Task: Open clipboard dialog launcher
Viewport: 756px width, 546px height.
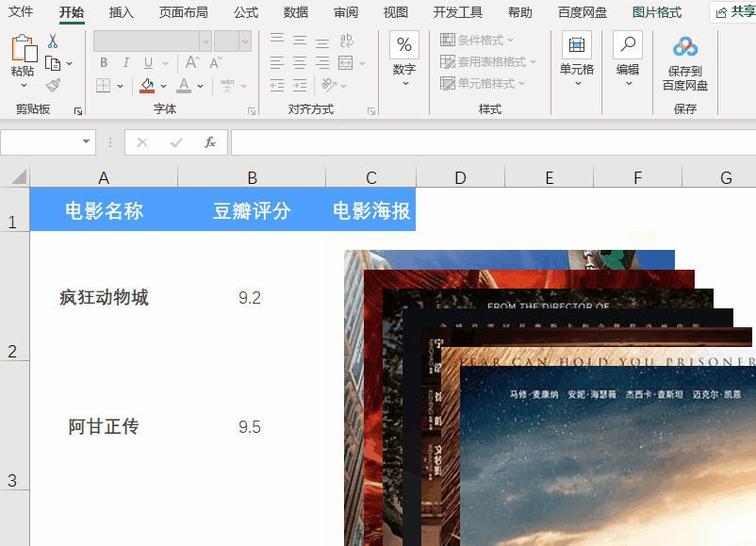Action: pyautogui.click(x=78, y=111)
